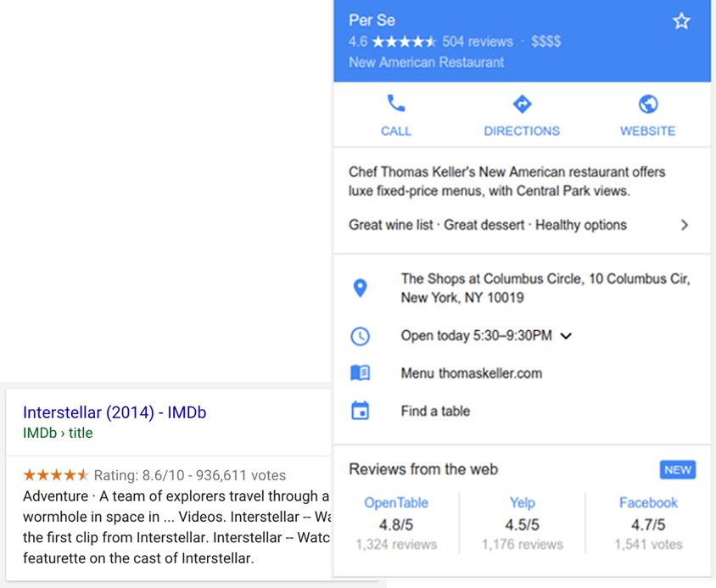Click 1,324 reviews text
The height and width of the screenshot is (588, 716).
(x=396, y=545)
